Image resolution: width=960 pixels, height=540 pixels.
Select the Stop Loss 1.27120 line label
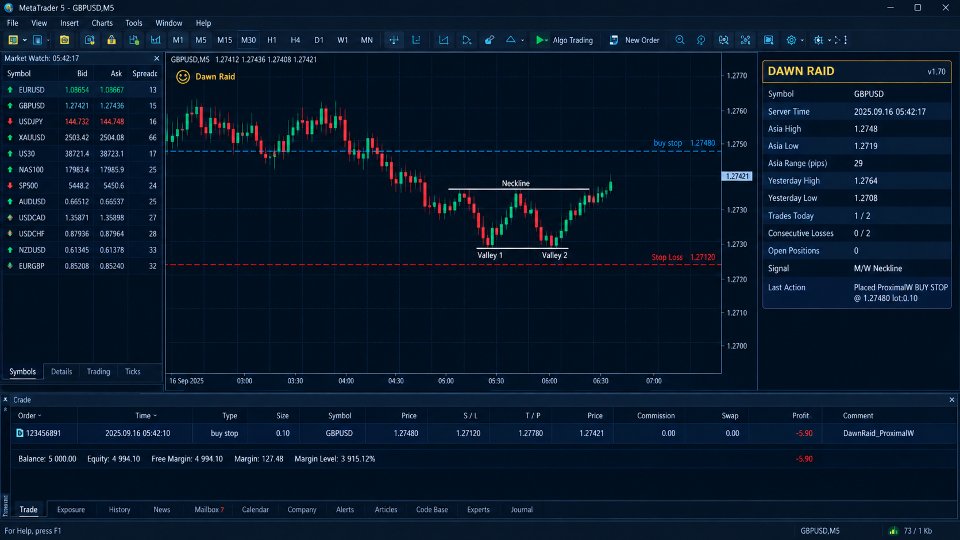683,257
